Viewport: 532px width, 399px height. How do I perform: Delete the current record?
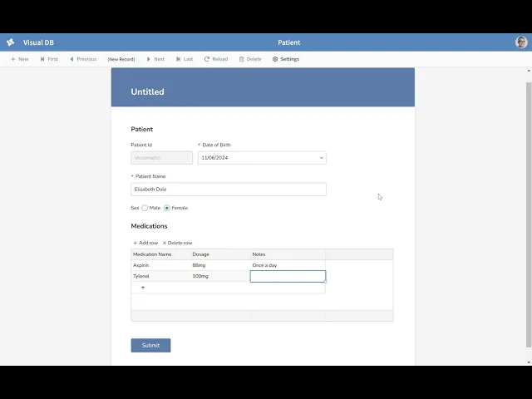[250, 59]
